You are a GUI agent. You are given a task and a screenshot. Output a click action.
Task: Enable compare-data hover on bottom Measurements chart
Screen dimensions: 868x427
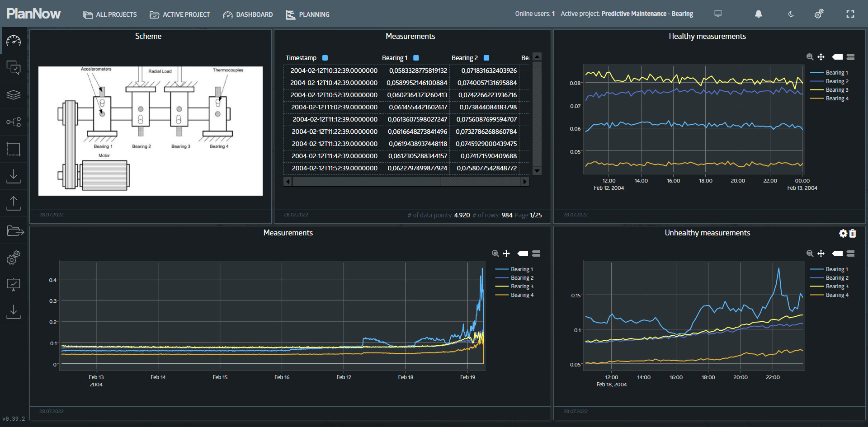pos(536,253)
